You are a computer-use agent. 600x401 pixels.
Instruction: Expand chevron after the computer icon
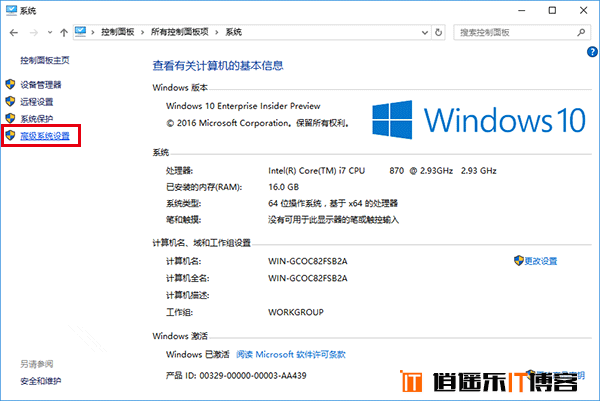[x=93, y=33]
